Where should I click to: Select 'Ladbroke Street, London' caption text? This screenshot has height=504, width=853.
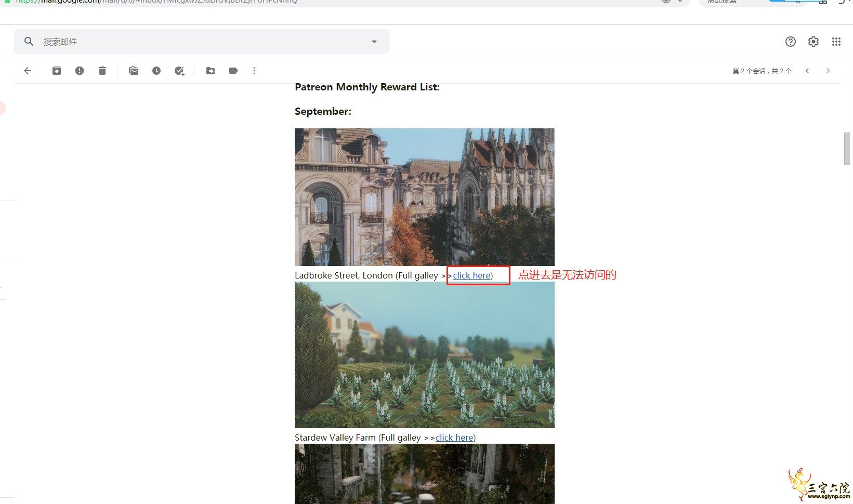(344, 275)
